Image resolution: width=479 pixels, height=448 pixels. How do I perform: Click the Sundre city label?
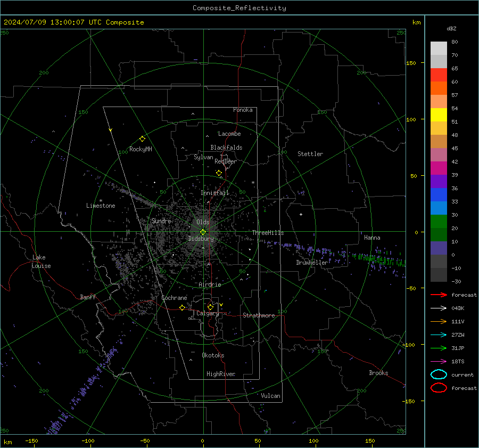(x=161, y=221)
